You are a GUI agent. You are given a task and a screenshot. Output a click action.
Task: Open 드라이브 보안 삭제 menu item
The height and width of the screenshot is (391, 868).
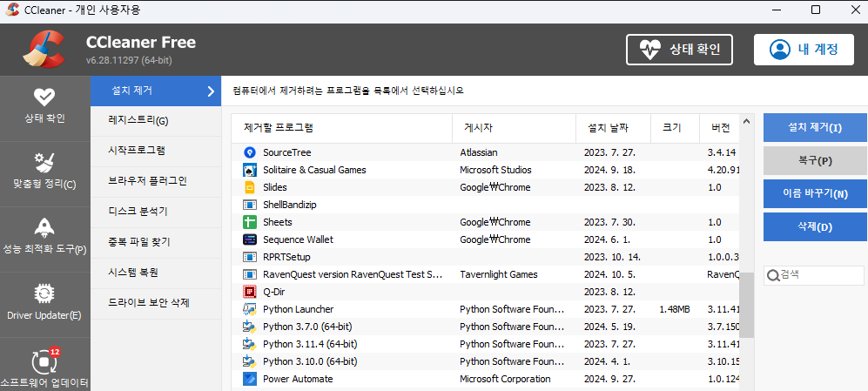click(x=156, y=304)
